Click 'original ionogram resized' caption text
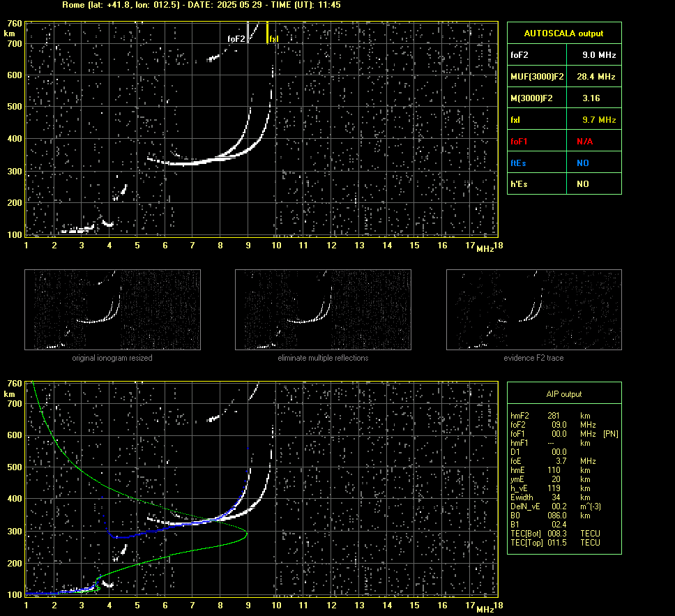 112,358
